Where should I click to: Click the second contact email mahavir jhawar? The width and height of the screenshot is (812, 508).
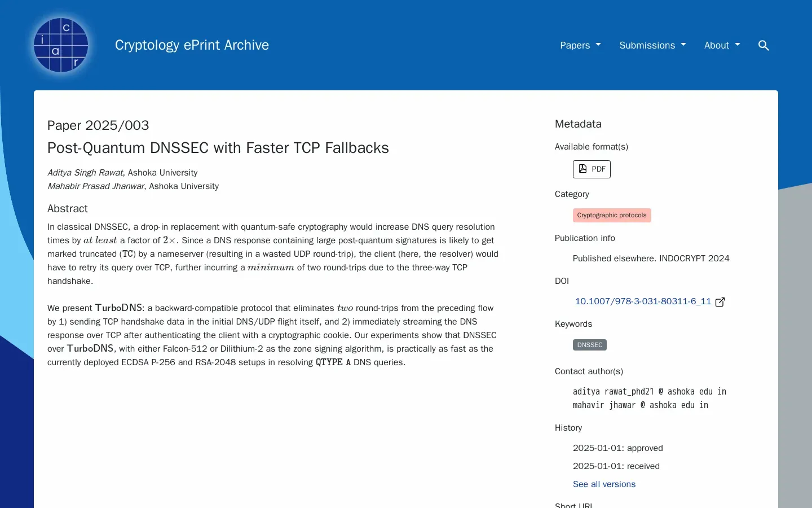coord(640,405)
